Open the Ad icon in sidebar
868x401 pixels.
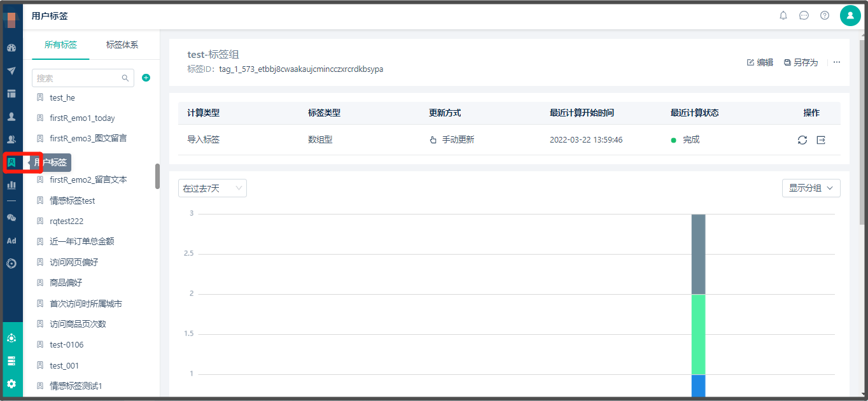(11, 241)
